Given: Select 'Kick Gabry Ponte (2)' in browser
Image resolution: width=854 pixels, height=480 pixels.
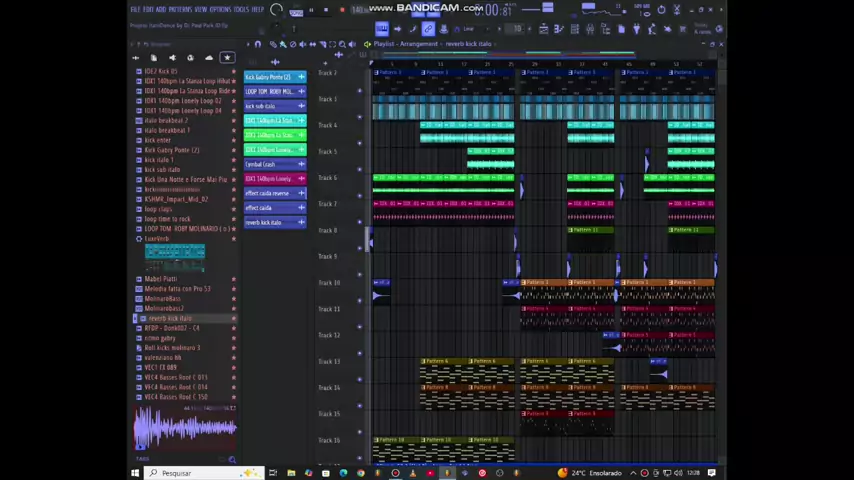Looking at the screenshot, I should point(172,150).
